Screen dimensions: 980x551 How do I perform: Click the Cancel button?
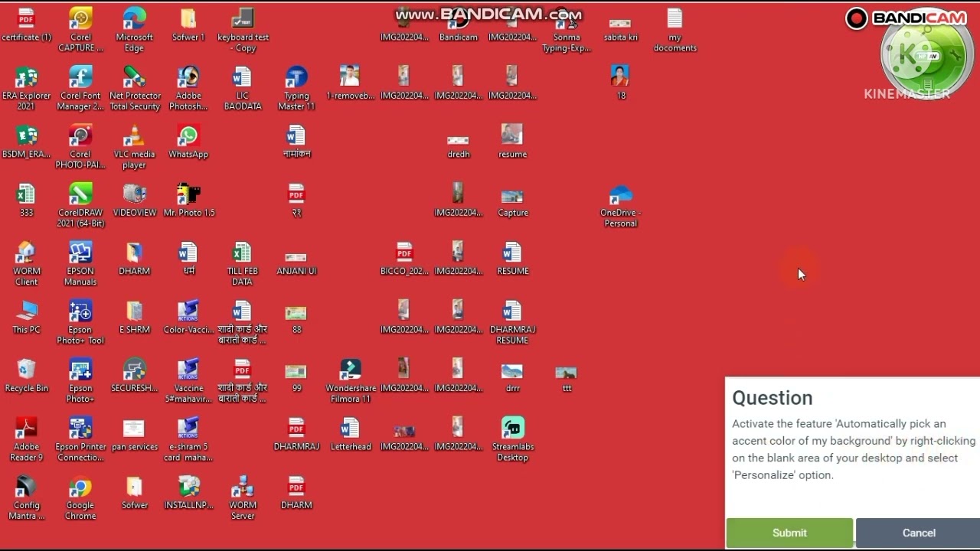[918, 533]
